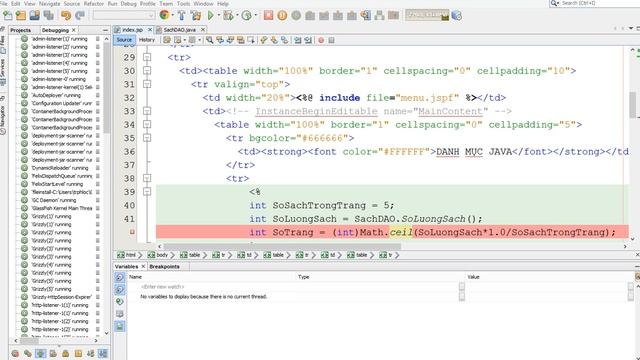Click the Search field at top right
Screen dimensions: 640x360
594,3
